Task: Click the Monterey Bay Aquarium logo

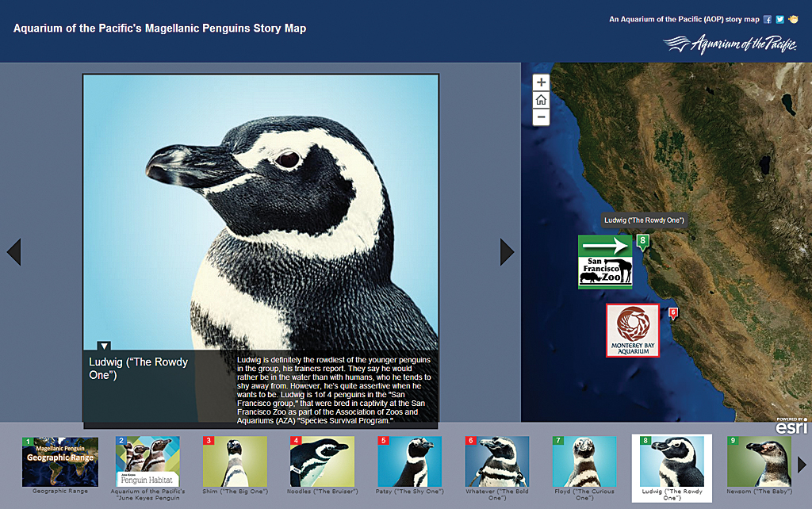Action: coord(633,331)
